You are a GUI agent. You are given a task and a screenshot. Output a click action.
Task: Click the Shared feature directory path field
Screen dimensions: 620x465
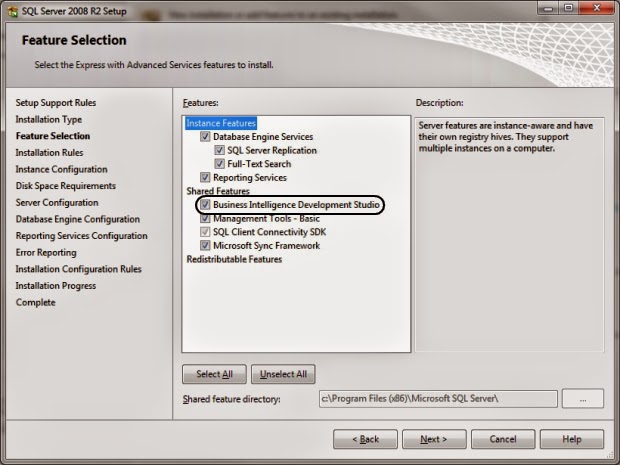pyautogui.click(x=438, y=399)
